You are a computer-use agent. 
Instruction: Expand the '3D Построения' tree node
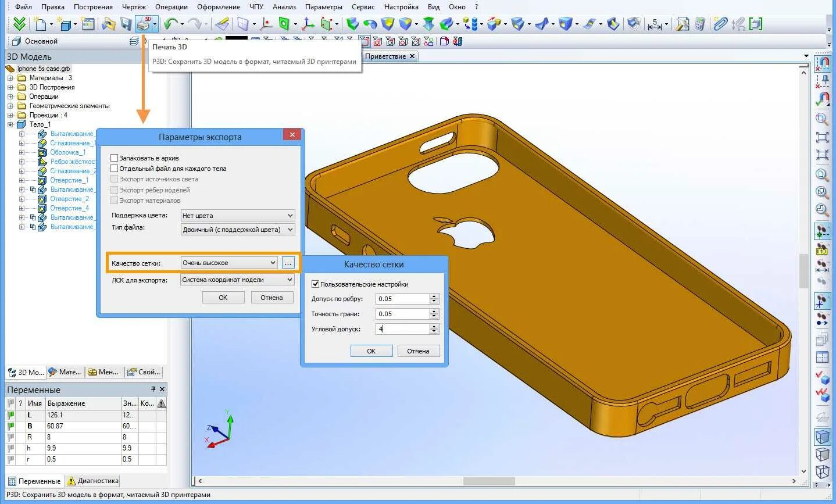pos(10,87)
